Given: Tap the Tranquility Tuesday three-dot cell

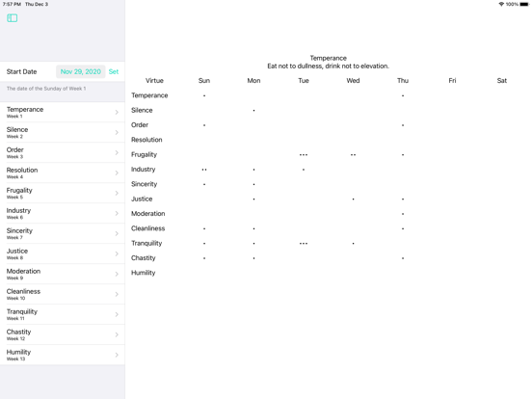Looking at the screenshot, I should (x=304, y=243).
